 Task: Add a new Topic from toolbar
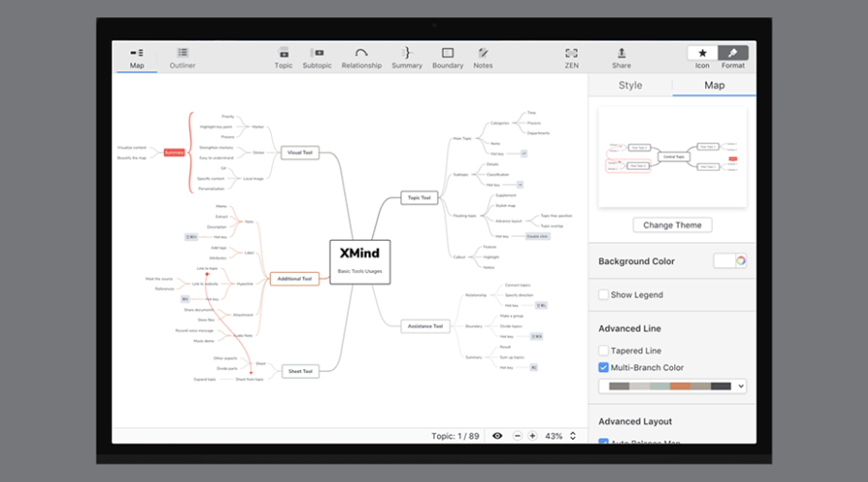click(284, 58)
